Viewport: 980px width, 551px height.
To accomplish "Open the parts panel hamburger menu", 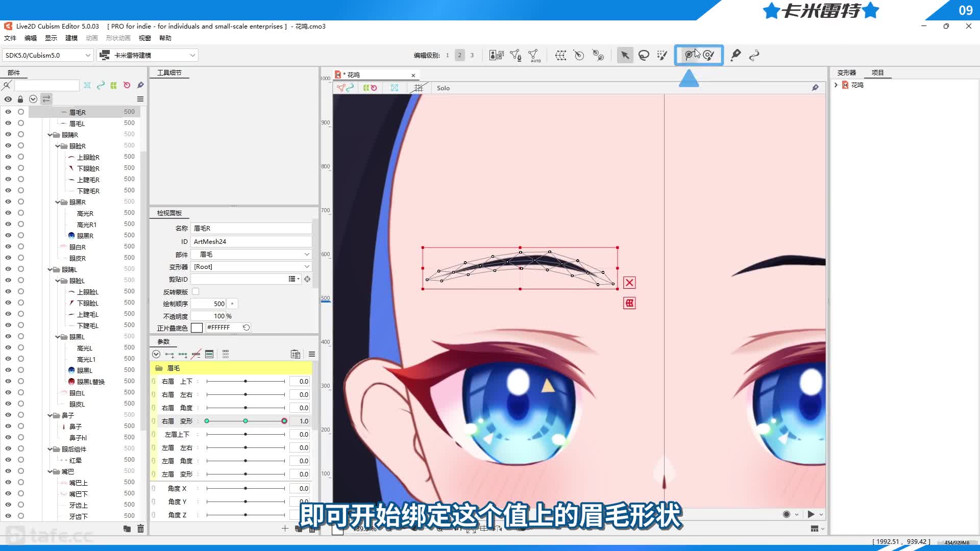I will [140, 99].
